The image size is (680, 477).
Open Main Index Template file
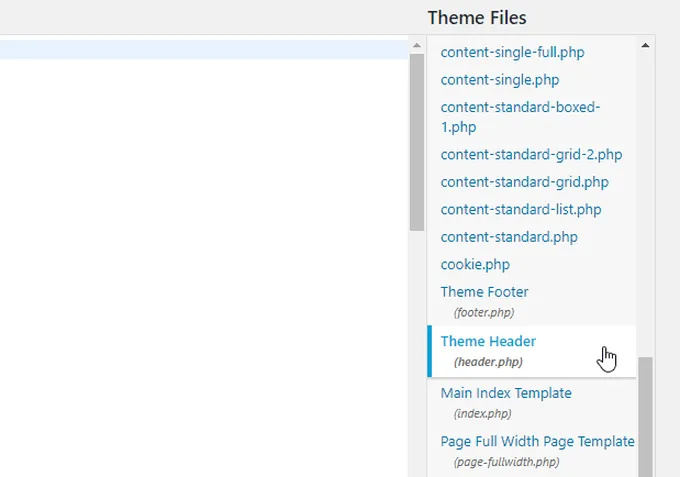[506, 393]
